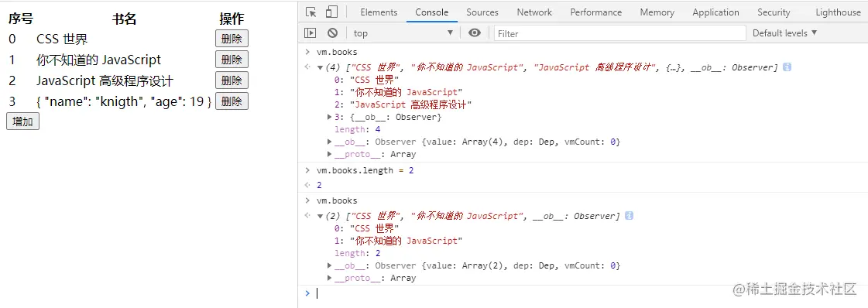Open live expression via the eye icon
868x308 pixels.
click(475, 33)
